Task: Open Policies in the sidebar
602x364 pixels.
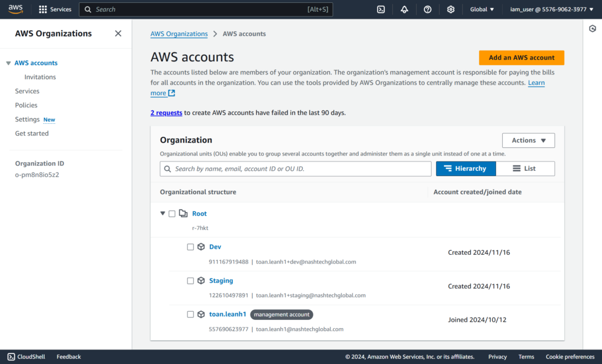Action: 26,105
